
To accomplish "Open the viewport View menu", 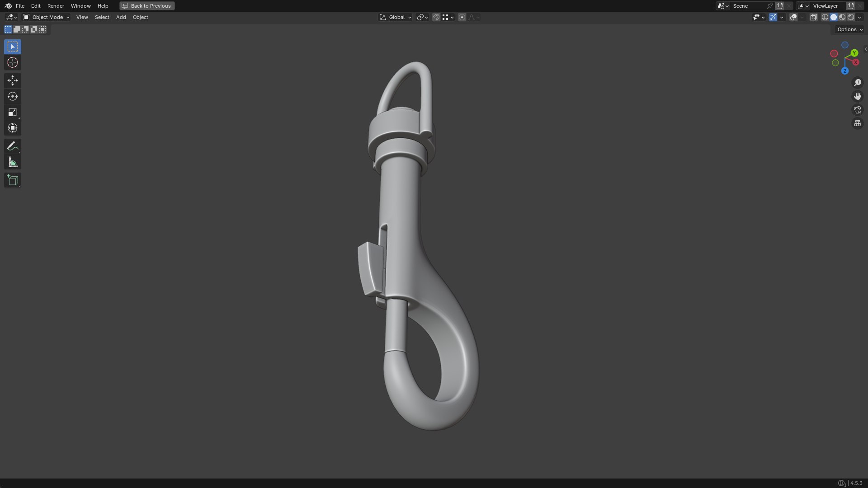I will click(82, 17).
